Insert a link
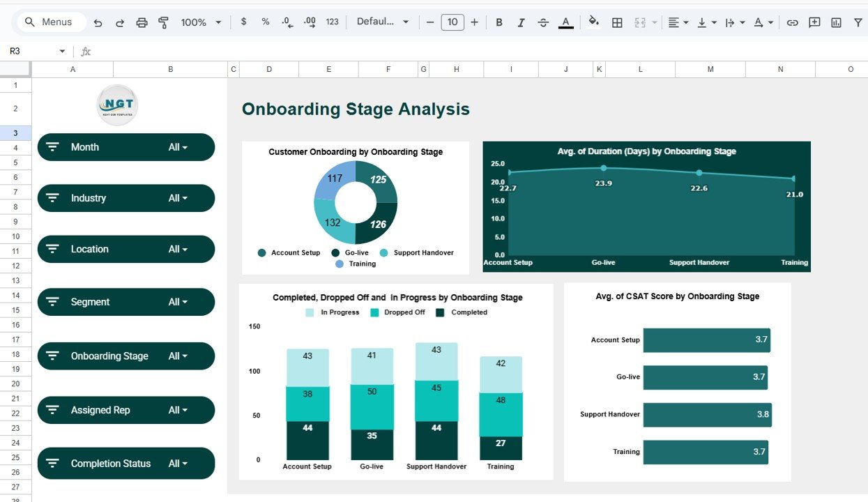The image size is (868, 502). 793,22
